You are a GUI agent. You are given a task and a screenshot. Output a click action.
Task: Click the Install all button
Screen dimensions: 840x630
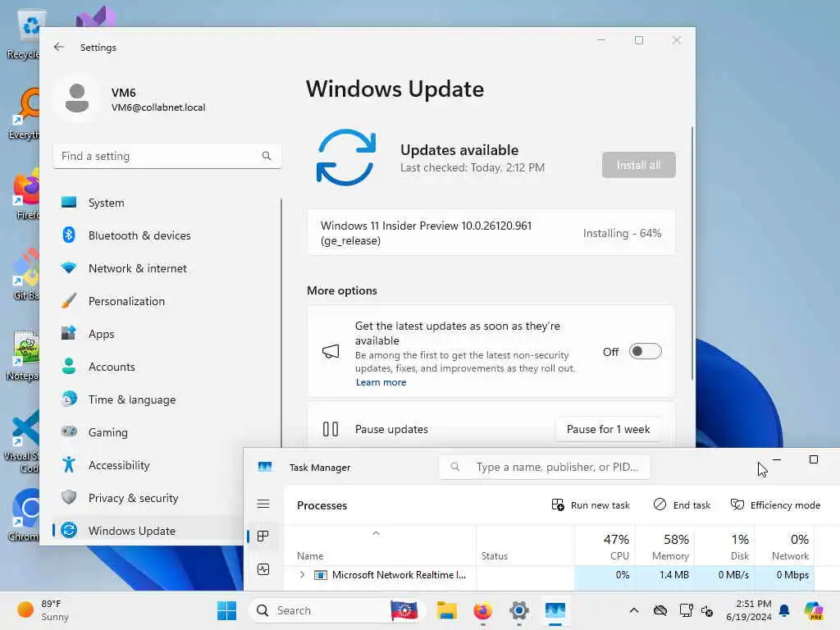pyautogui.click(x=638, y=165)
